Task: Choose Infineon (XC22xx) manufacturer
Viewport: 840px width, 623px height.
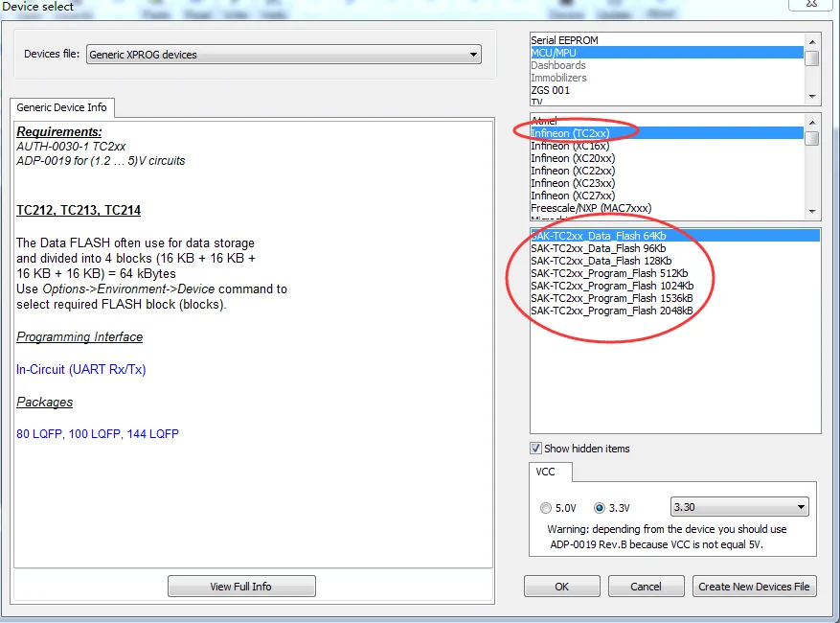Action: (667, 171)
